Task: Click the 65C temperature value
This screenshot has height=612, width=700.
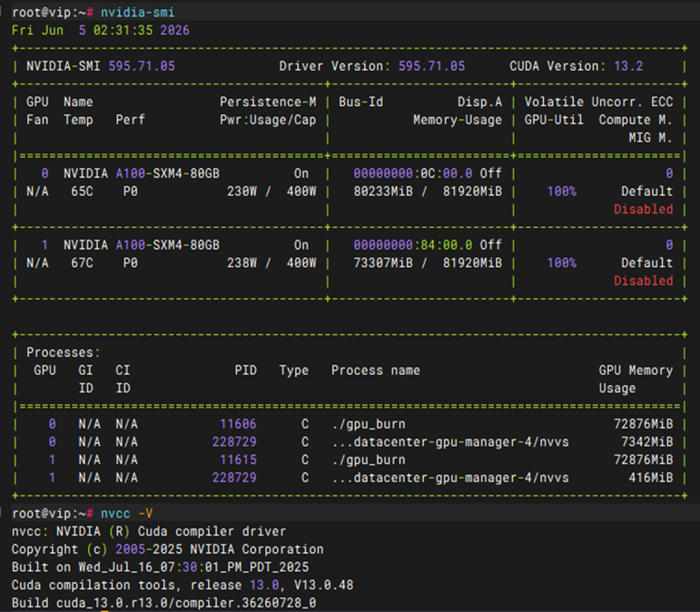Action: (82, 192)
